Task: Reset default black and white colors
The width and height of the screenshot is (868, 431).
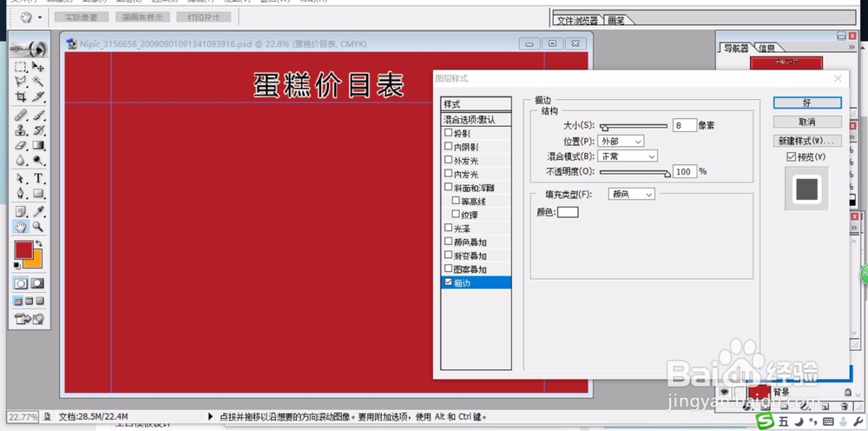Action: tap(17, 267)
